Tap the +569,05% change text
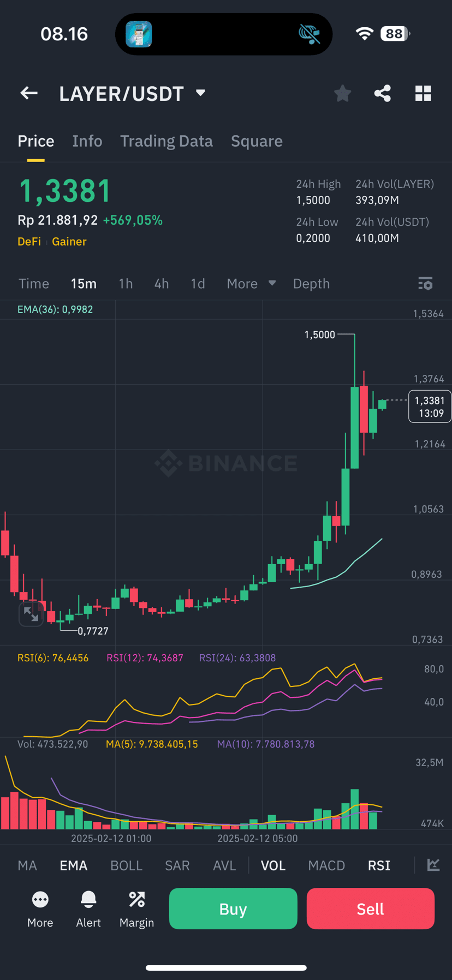The height and width of the screenshot is (980, 452). point(133,220)
